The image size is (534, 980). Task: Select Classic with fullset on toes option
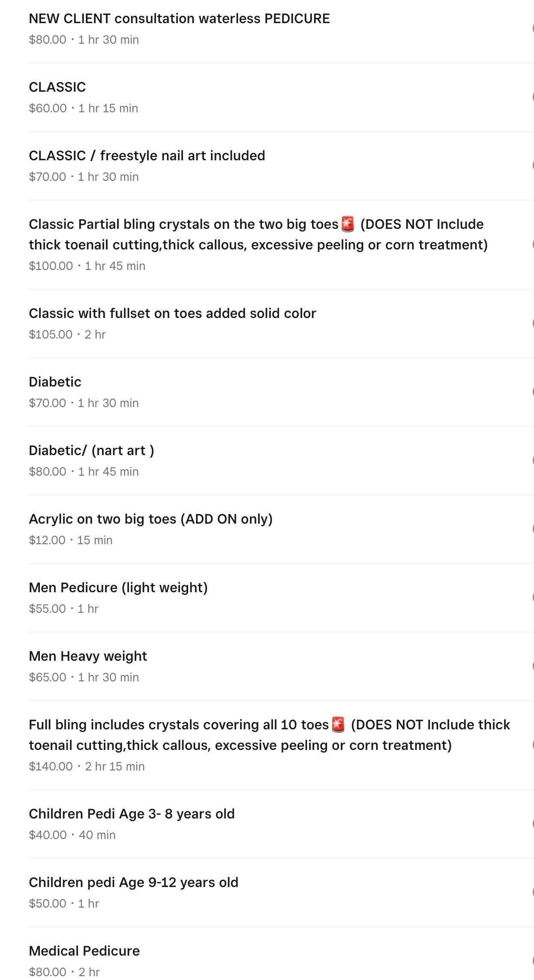[x=172, y=314]
